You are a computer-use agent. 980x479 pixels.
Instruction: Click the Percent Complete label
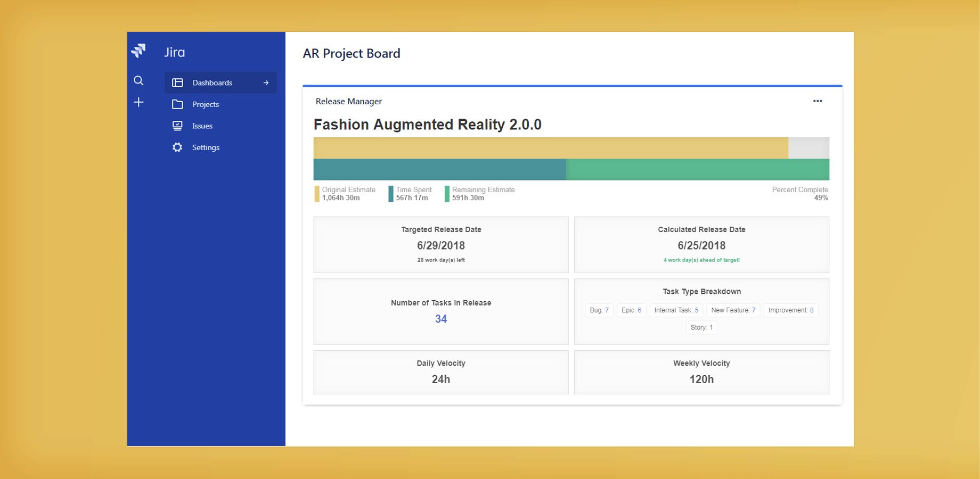click(800, 189)
